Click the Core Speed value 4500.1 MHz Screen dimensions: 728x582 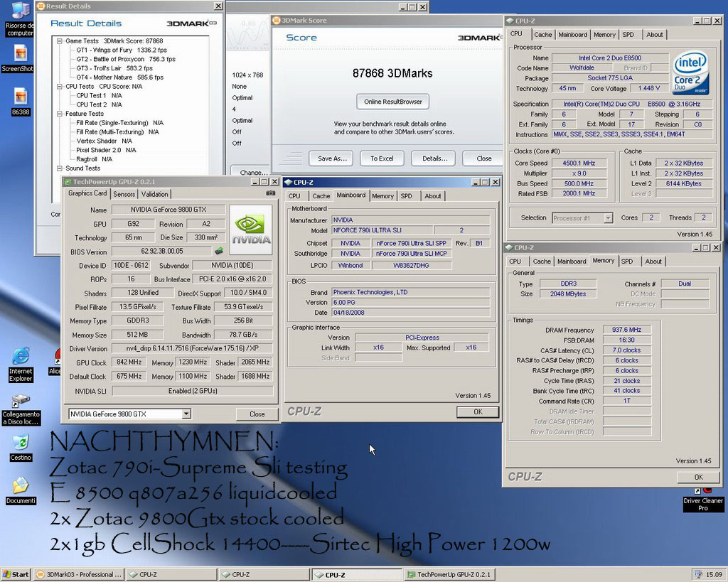click(579, 163)
